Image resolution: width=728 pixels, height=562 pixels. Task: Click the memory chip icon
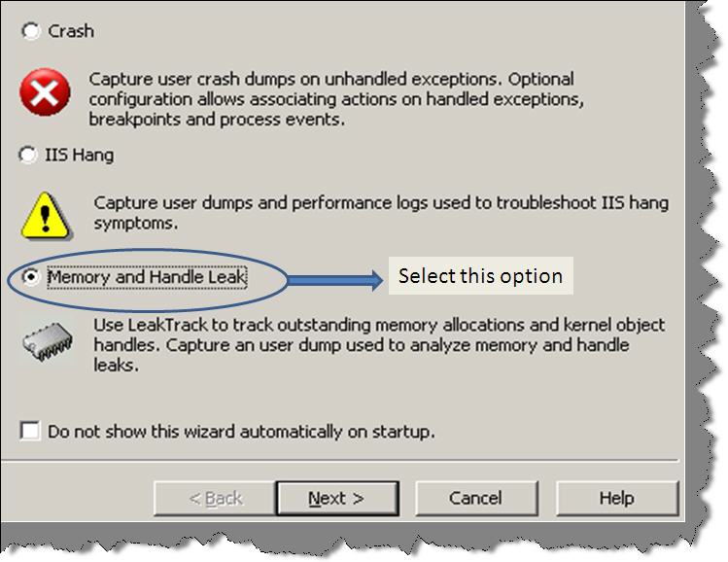click(48, 341)
